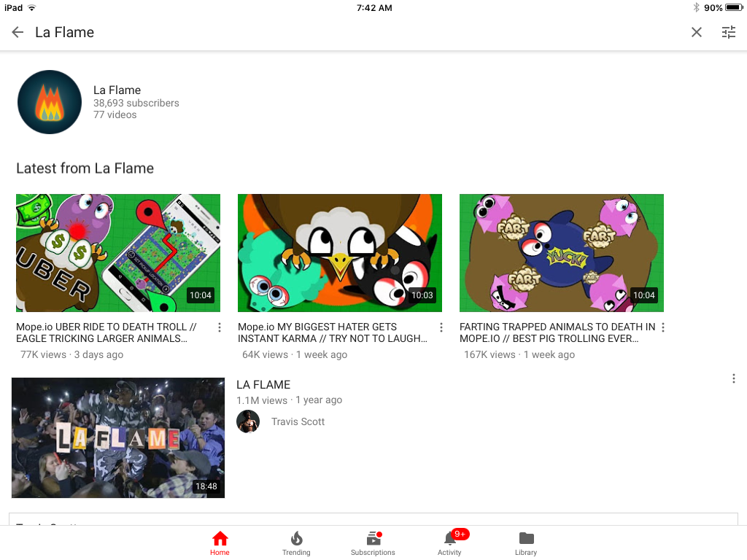
Task: Play the FARTING TRAPPED ANIMALS thumbnail
Action: (562, 253)
